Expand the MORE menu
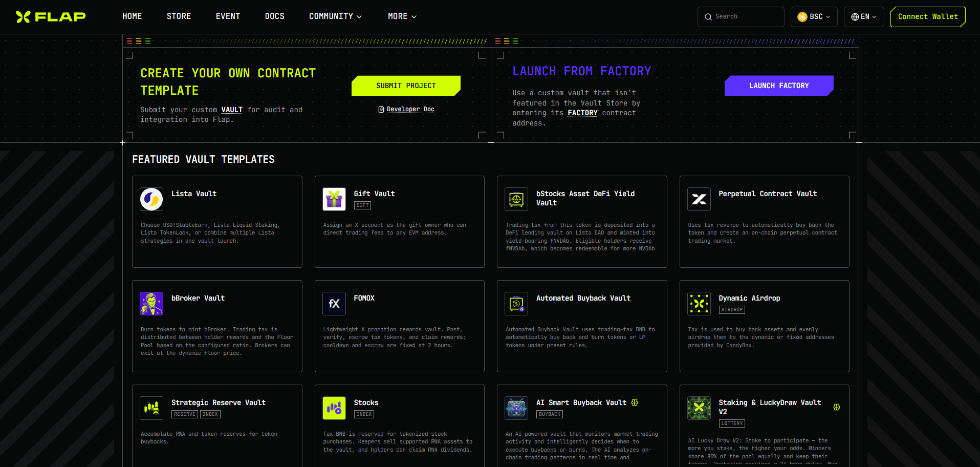 402,16
